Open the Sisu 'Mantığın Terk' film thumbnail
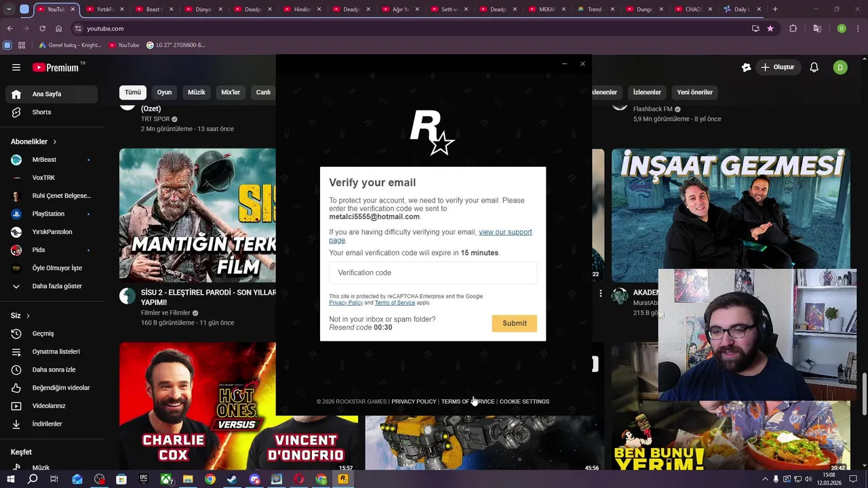 (x=197, y=215)
